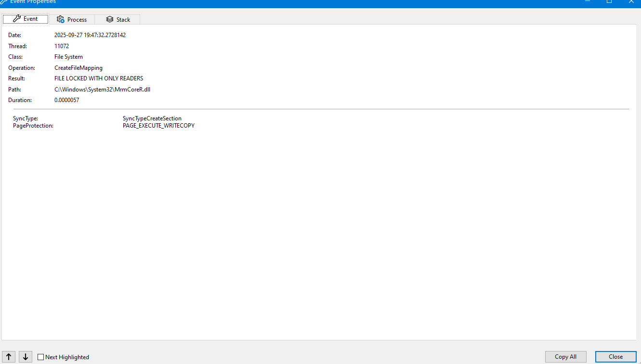Enable the Next Highlighted checkbox
Viewport: 641px width, 364px height.
point(41,357)
